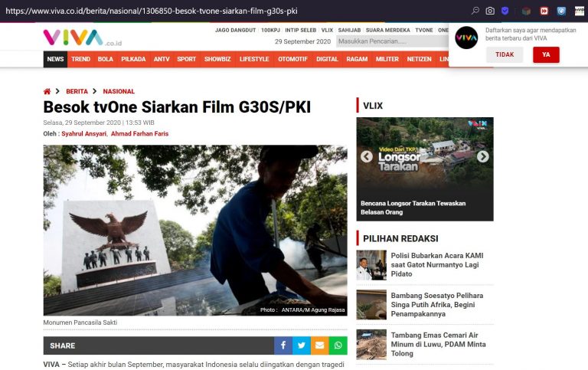588x370 pixels.
Task: Open Bencana Longsor Tarakan video caption
Action: [413, 208]
